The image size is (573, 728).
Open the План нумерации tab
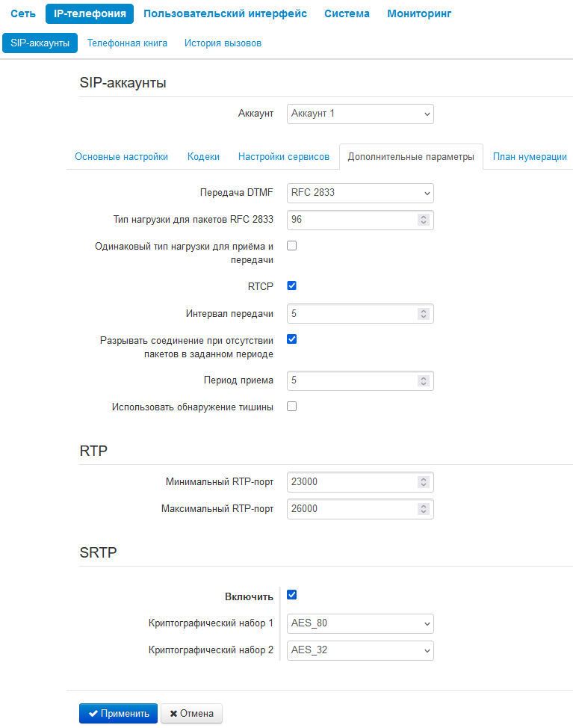(530, 157)
